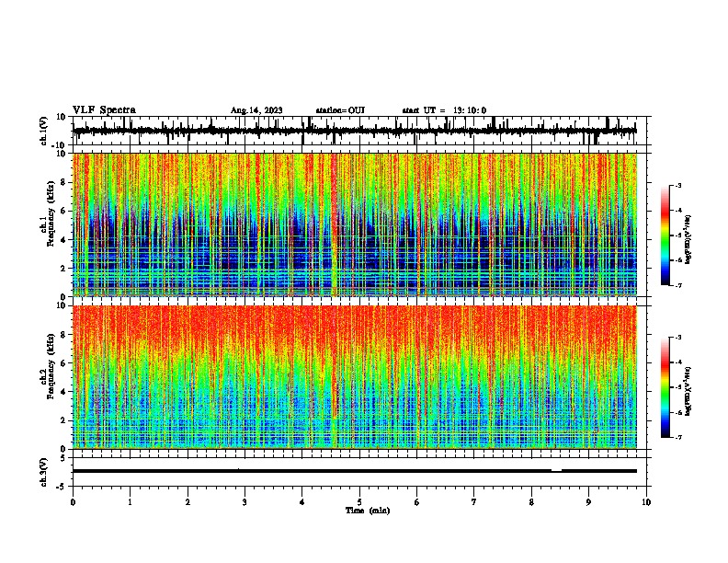Click time axis tick label 8

coord(531,502)
